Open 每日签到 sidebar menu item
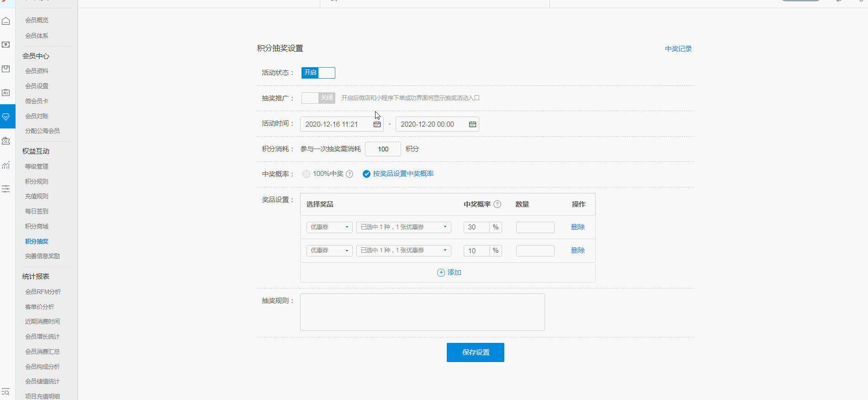868x400 pixels. [37, 211]
